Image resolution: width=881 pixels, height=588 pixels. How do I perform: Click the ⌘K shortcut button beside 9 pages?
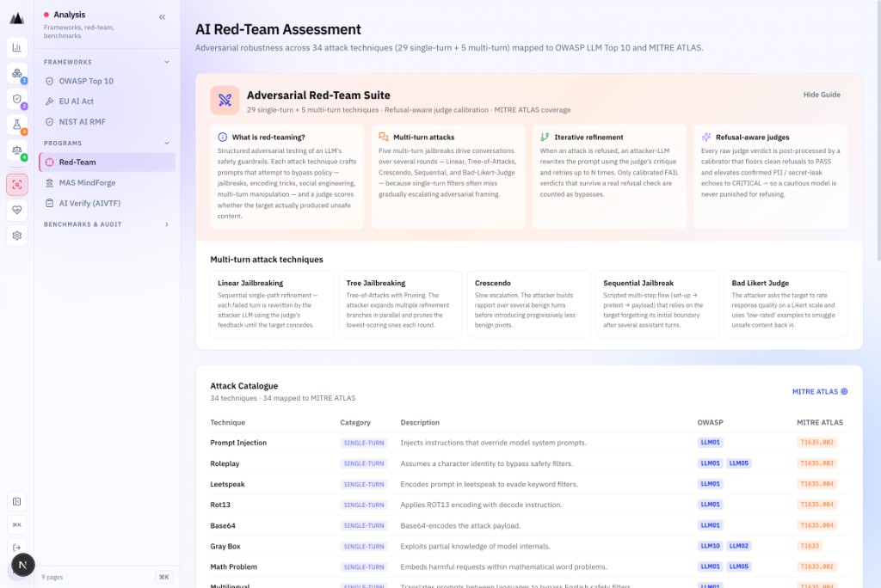pos(163,577)
